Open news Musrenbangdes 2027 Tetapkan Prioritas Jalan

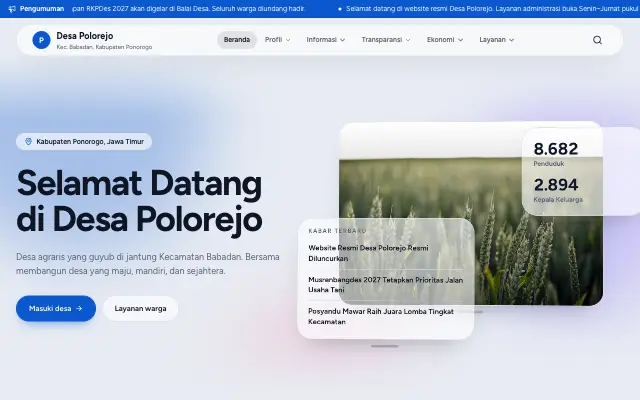click(x=385, y=285)
